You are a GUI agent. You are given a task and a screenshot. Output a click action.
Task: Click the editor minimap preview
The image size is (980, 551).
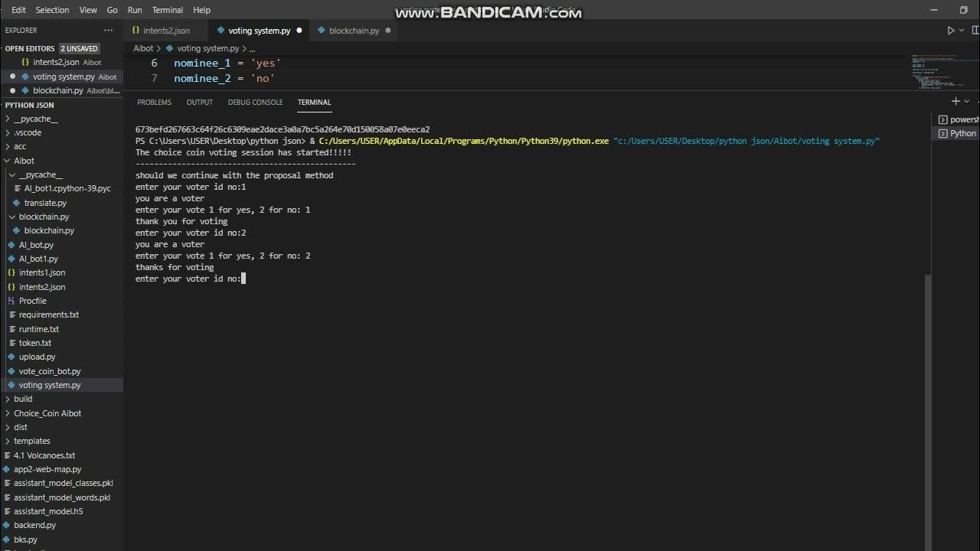933,73
